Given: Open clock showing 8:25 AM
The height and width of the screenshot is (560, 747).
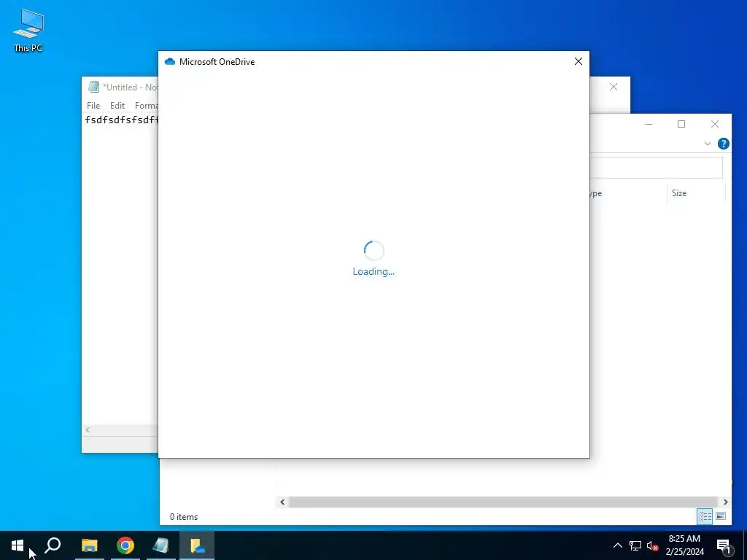Looking at the screenshot, I should 684,545.
